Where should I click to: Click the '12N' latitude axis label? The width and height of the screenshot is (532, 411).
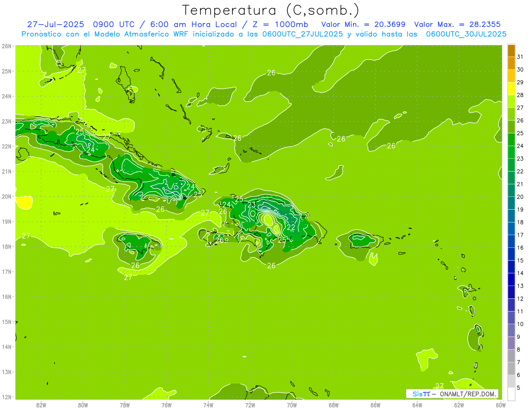(x=7, y=397)
